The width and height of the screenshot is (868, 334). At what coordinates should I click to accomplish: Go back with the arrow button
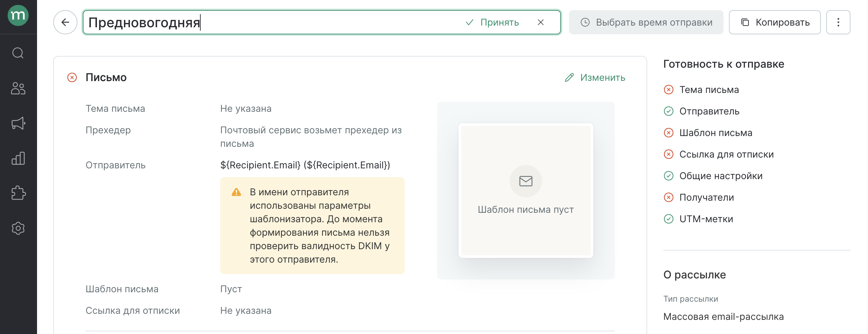65,22
